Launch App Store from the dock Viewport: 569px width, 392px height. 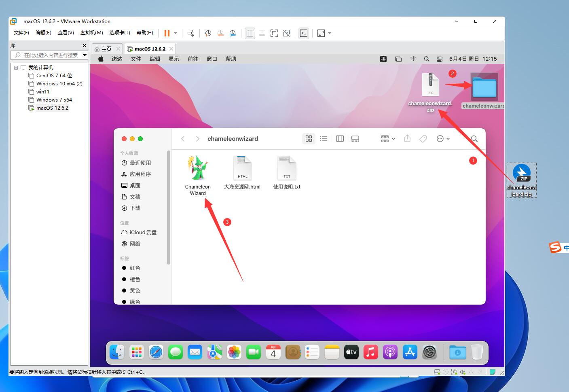click(410, 352)
